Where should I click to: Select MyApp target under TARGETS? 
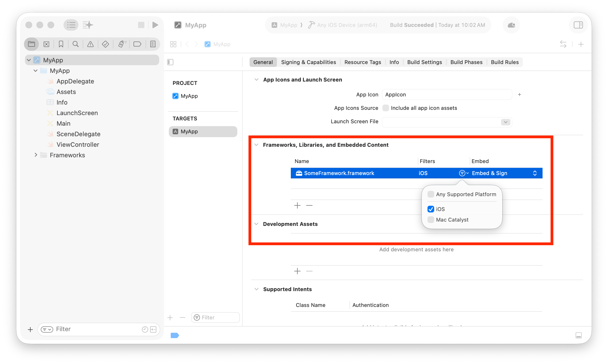coord(203,131)
